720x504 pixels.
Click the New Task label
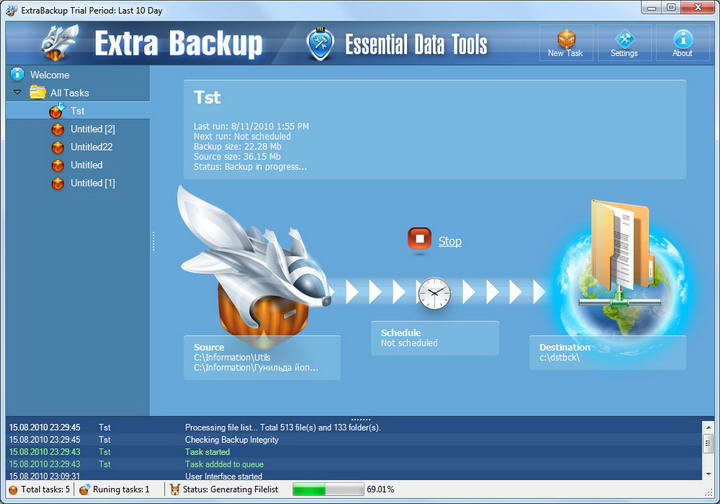(565, 53)
